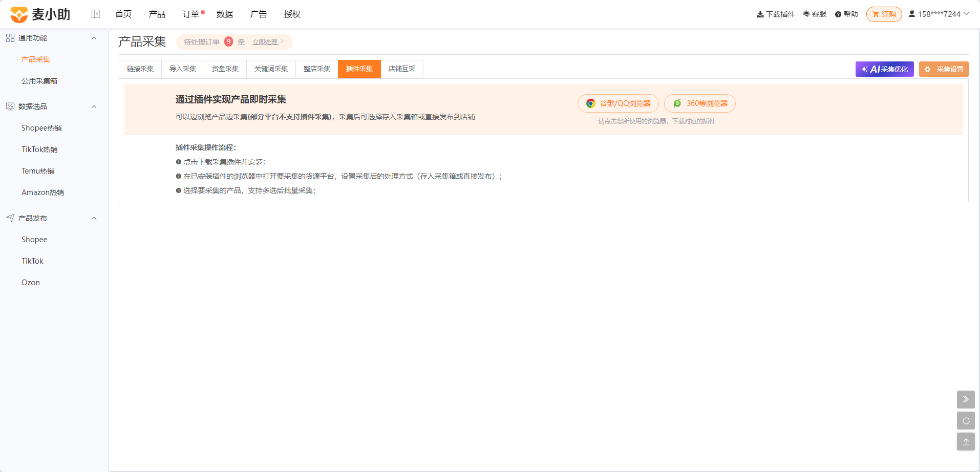
Task: Open TikTok热销 in the sidebar
Action: (x=39, y=149)
